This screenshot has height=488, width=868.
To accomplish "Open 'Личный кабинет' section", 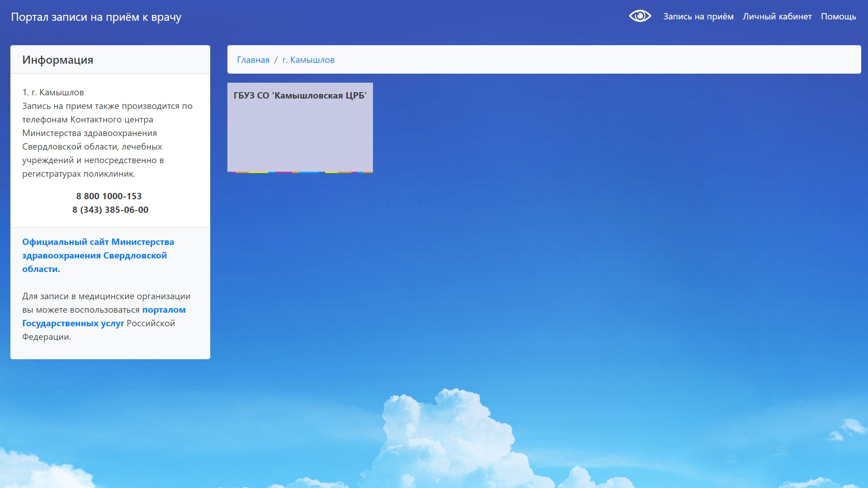I will click(777, 16).
